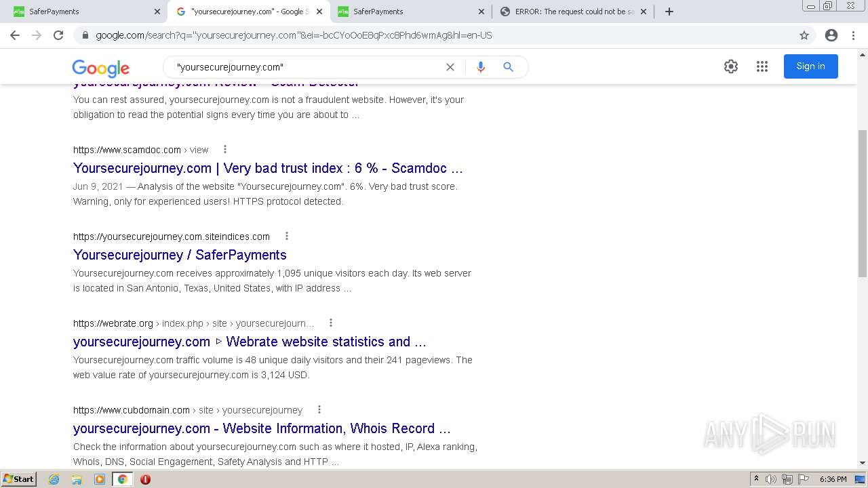This screenshot has height=488, width=868.
Task: Click the browser address bar URL
Action: (294, 35)
